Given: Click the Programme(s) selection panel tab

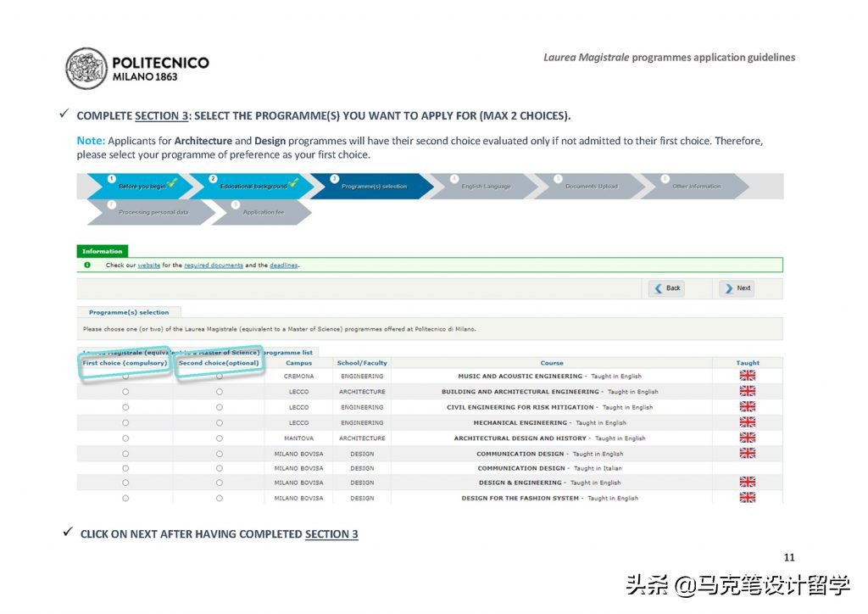Looking at the screenshot, I should [129, 312].
